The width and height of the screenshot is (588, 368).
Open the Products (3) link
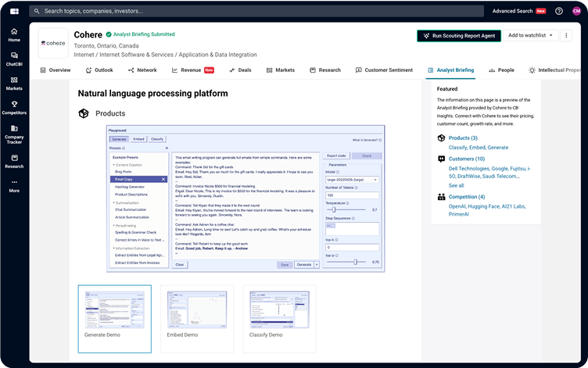(463, 138)
